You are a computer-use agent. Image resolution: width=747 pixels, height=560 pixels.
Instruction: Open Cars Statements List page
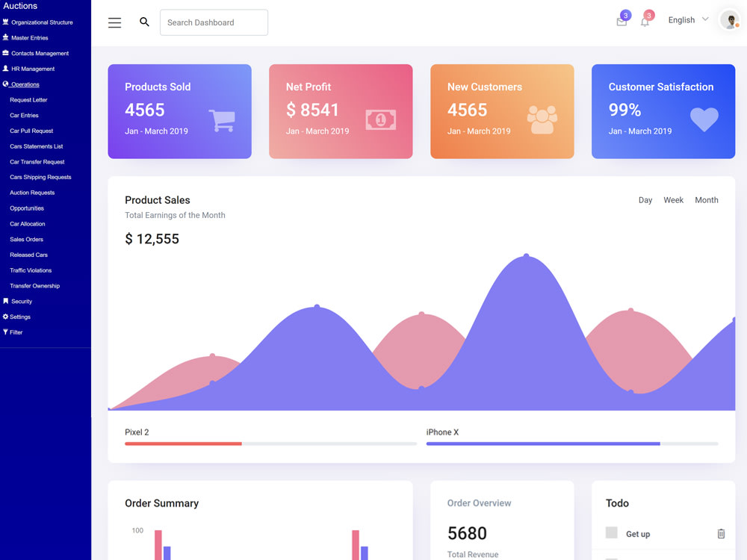pos(36,146)
